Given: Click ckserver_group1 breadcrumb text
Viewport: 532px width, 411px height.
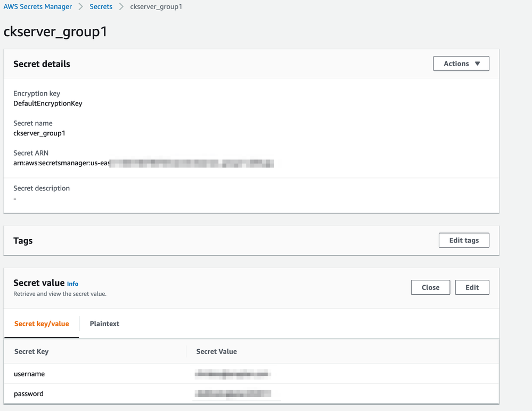Looking at the screenshot, I should click(156, 6).
